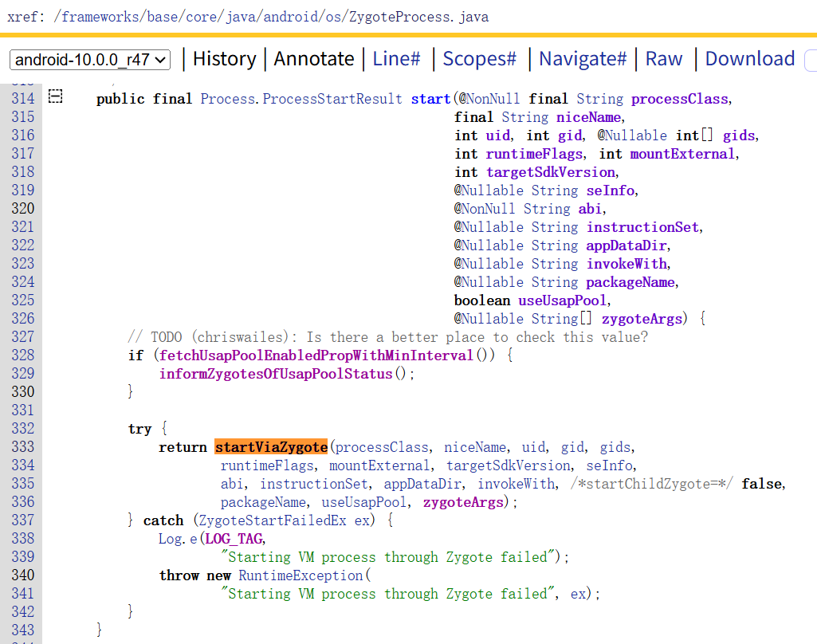Click the processClass parameter definition
Viewport: 817px width, 644px height.
pyautogui.click(x=679, y=99)
